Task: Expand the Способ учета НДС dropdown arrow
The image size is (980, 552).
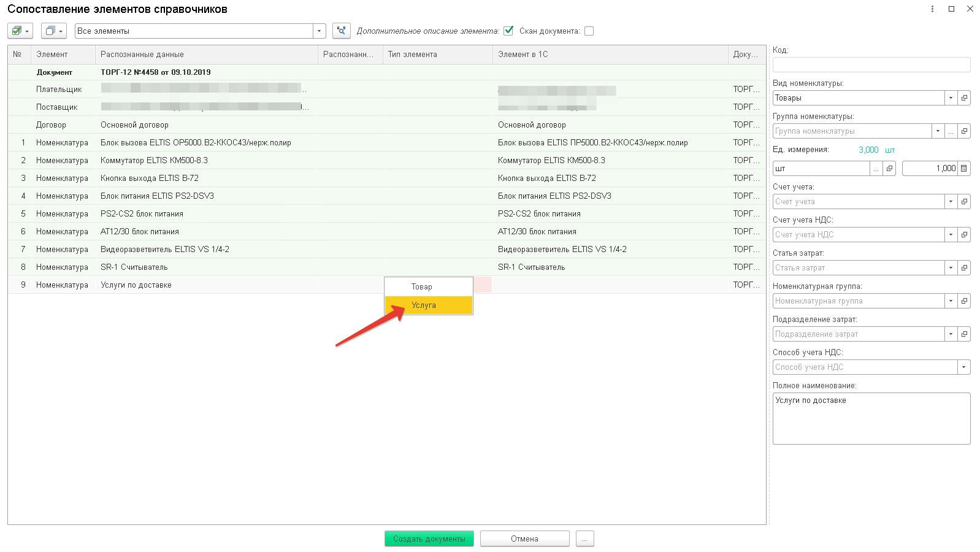Action: tap(964, 367)
